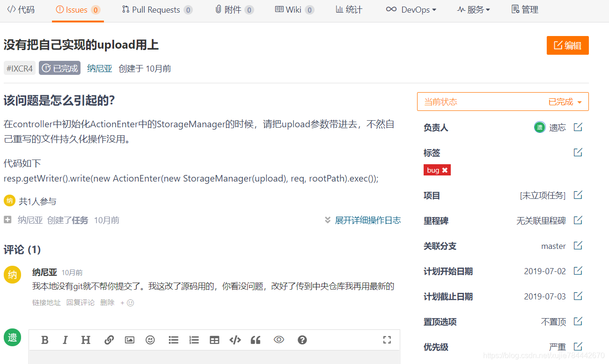Edit the 标签 labels field
This screenshot has width=609, height=364.
pyautogui.click(x=578, y=153)
